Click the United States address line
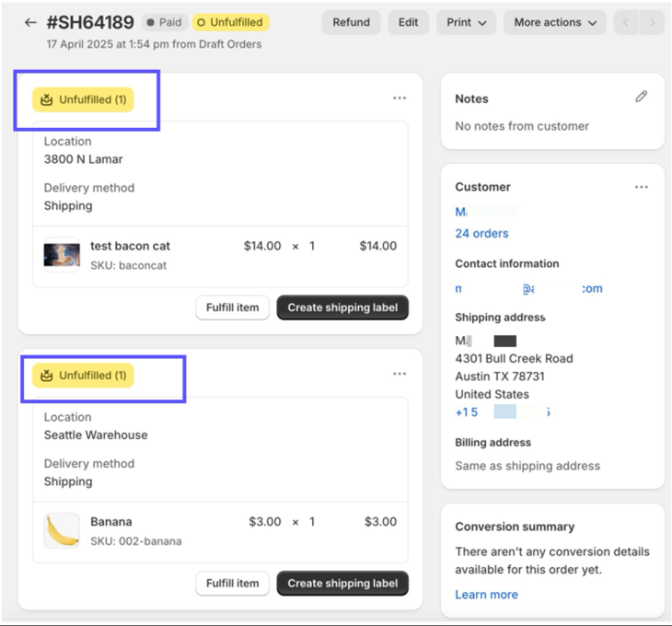Viewport: 672px width, 626px height. coord(492,394)
